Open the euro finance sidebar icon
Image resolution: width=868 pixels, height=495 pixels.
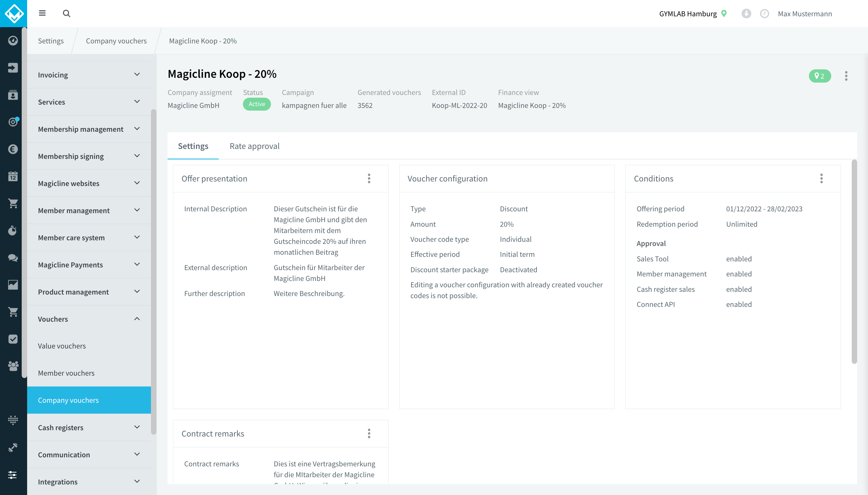(13, 149)
